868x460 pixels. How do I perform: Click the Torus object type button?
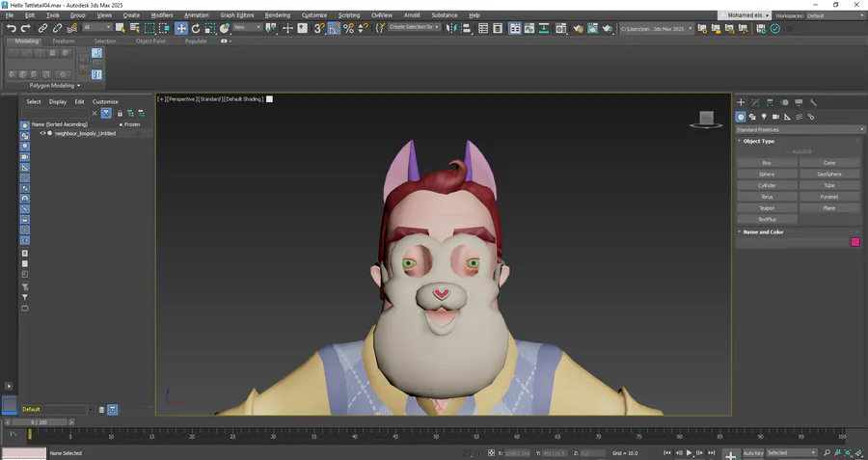(x=767, y=197)
